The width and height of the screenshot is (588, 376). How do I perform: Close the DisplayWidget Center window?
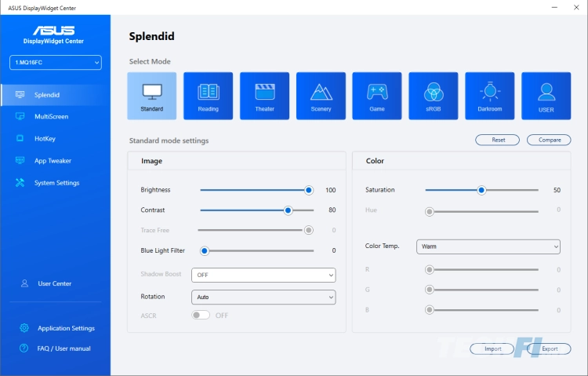coord(576,8)
